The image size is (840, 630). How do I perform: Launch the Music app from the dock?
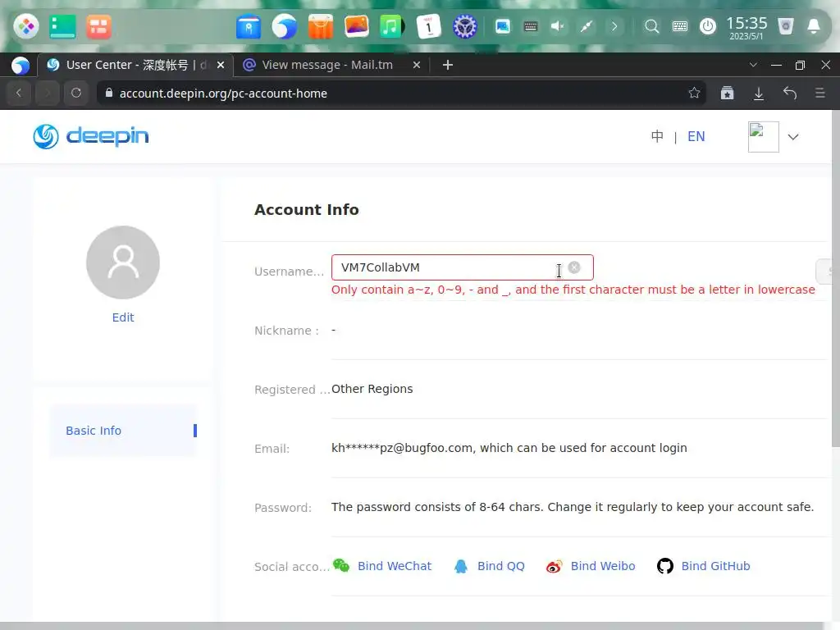pos(391,26)
